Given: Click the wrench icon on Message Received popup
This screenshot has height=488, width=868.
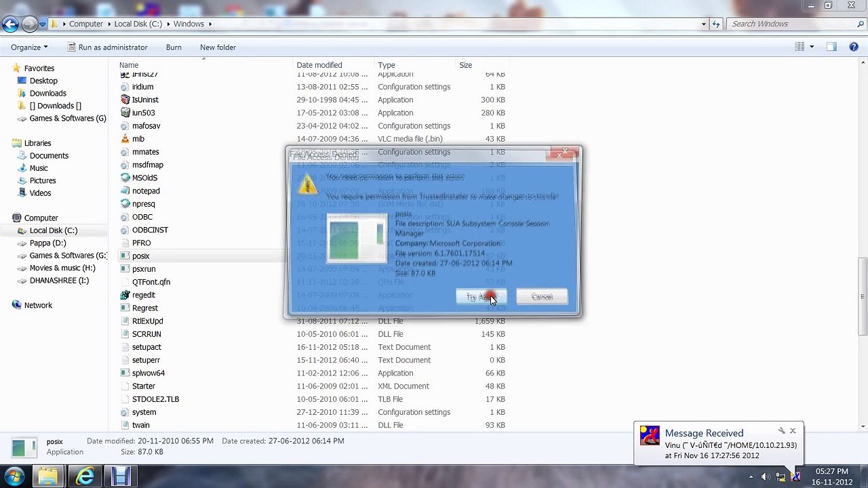Looking at the screenshot, I should pos(781,431).
